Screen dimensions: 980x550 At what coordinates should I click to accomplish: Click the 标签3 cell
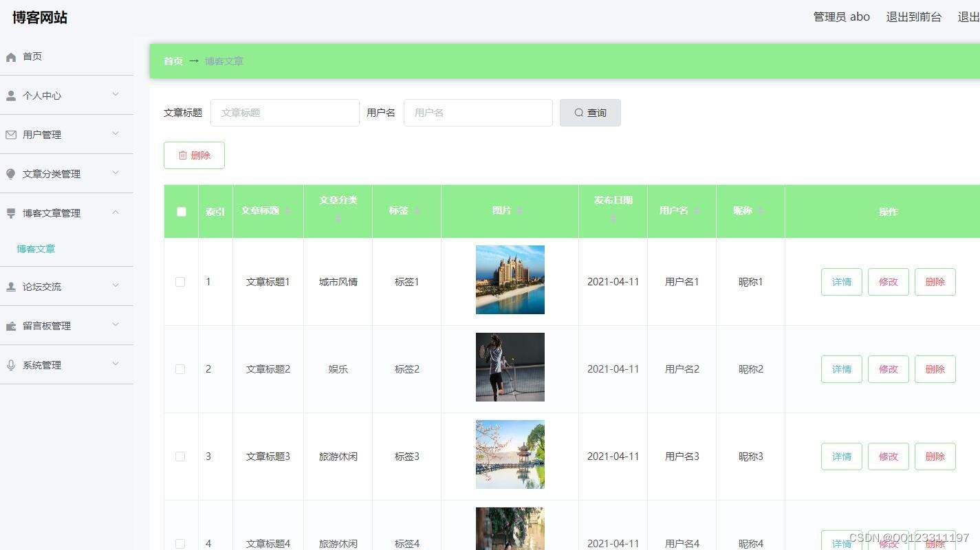pos(407,456)
